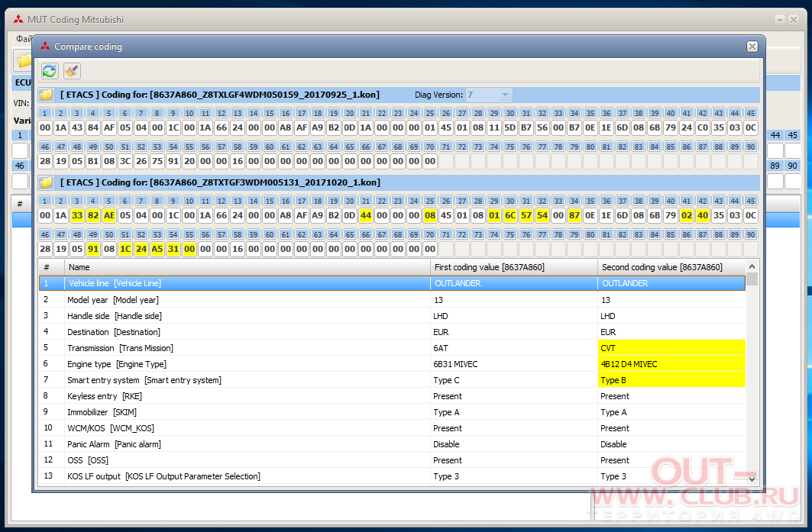Select the Panic Alarm row

tap(392, 444)
